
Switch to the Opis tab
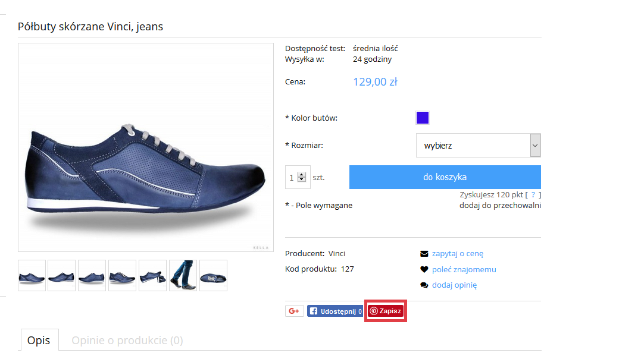tap(39, 341)
